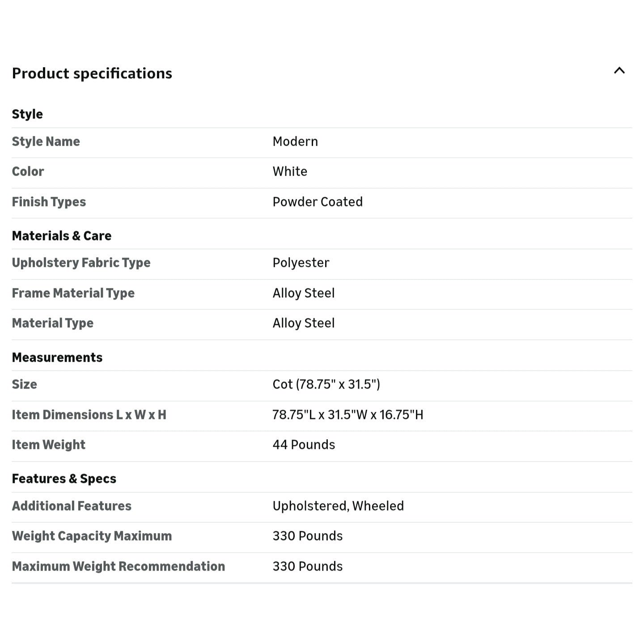Select the Style Name row label
Screen dimensions: 644x644
(46, 141)
